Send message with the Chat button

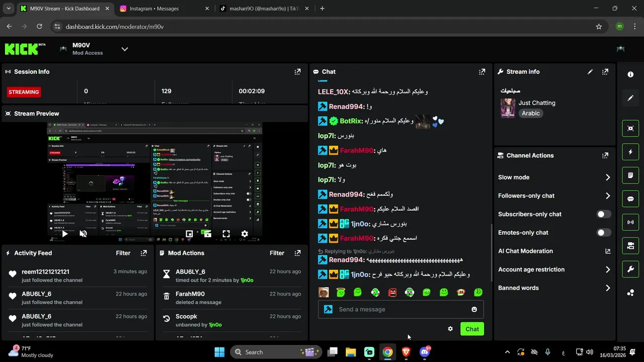pyautogui.click(x=472, y=329)
